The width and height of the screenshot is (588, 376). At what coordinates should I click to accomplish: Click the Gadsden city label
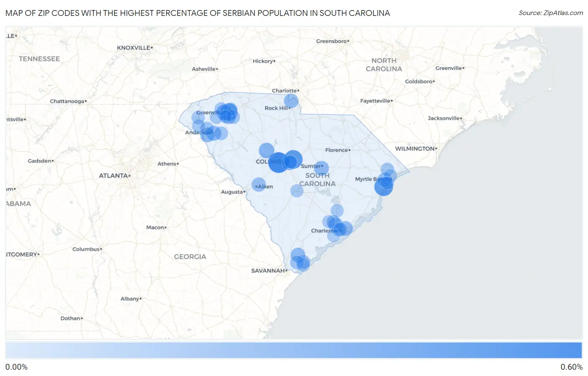(x=41, y=161)
